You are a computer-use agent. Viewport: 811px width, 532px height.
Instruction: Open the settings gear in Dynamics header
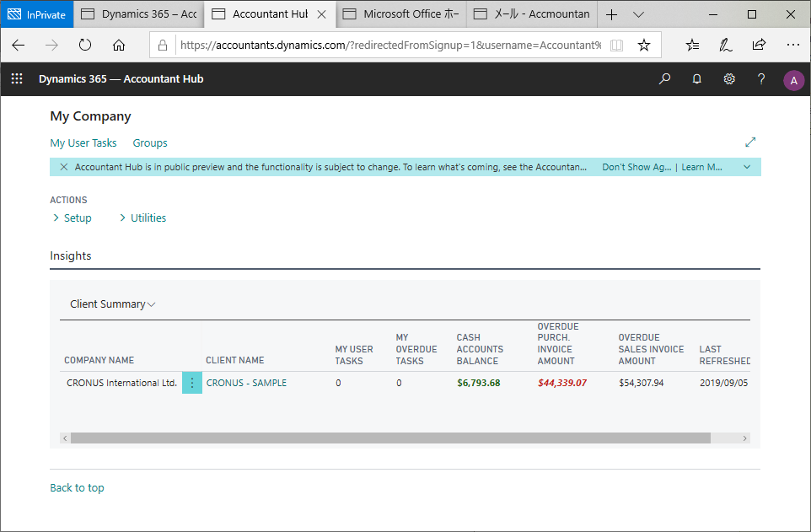(729, 79)
